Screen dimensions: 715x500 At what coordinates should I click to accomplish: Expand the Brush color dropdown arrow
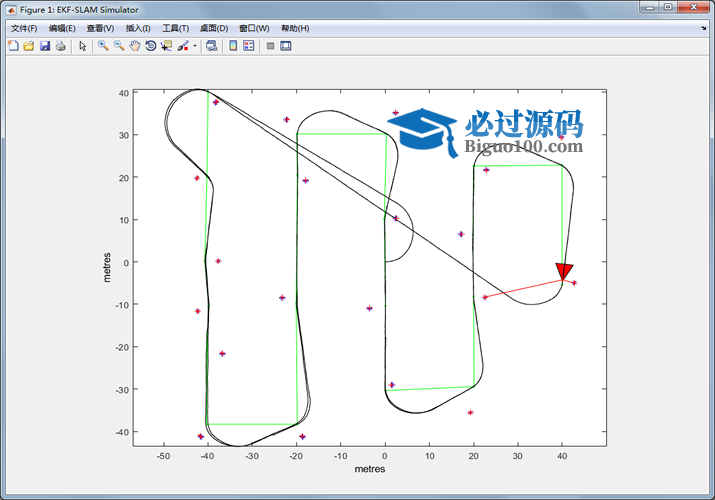[x=195, y=46]
